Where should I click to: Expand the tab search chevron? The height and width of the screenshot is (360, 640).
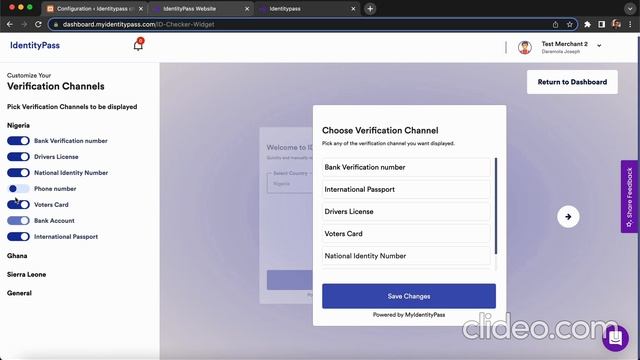629,9
